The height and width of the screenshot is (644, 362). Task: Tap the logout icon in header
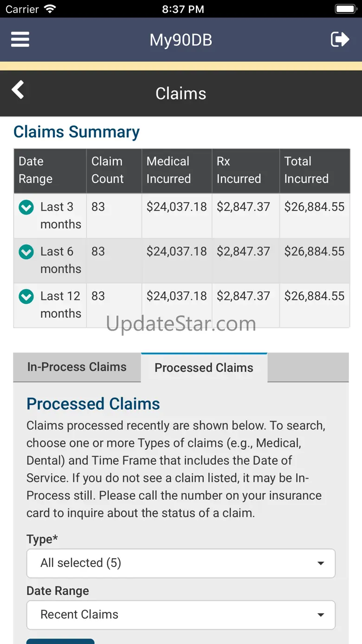coord(340,39)
